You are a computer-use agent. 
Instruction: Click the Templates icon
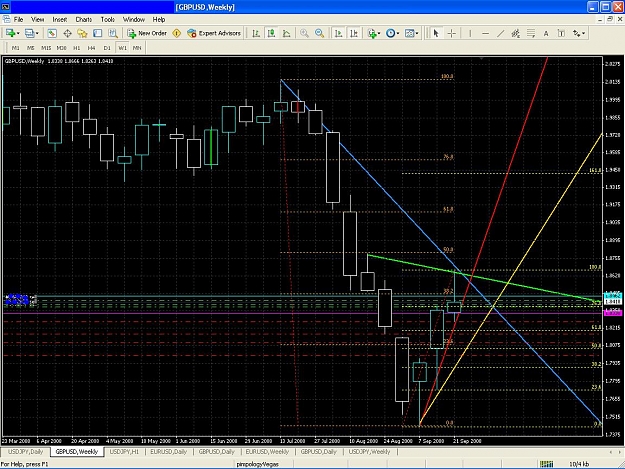coord(409,33)
